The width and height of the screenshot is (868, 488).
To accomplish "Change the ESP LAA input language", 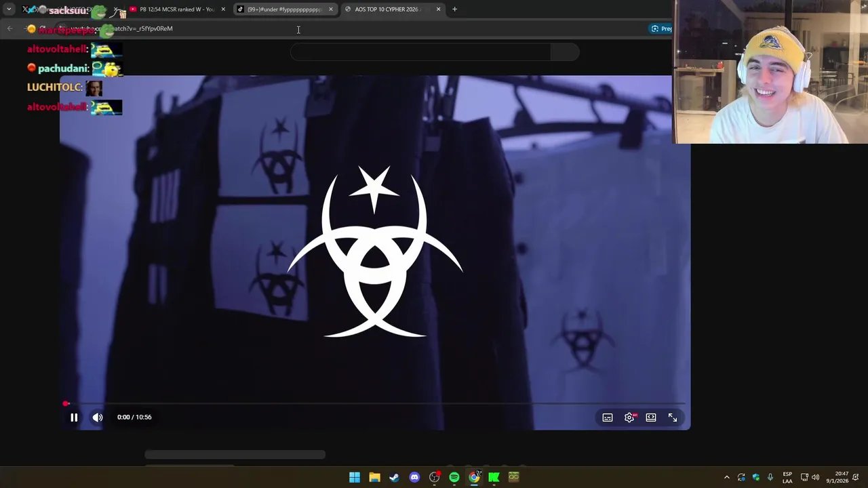I will (787, 477).
